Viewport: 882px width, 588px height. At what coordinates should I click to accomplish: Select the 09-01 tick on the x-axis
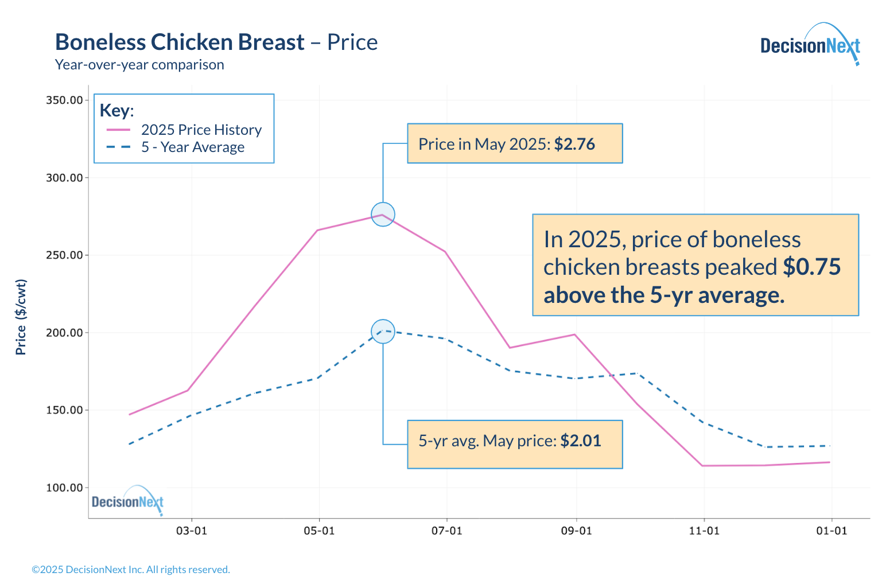click(x=576, y=531)
